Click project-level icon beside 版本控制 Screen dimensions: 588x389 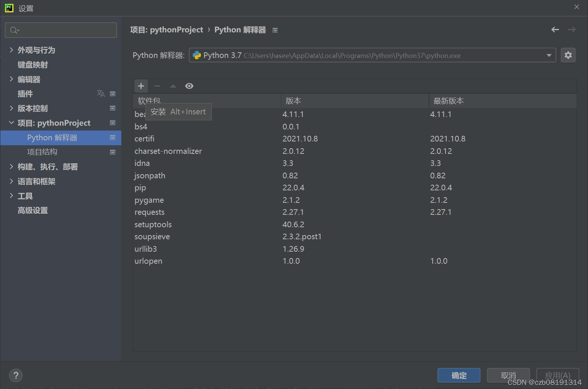coord(113,108)
